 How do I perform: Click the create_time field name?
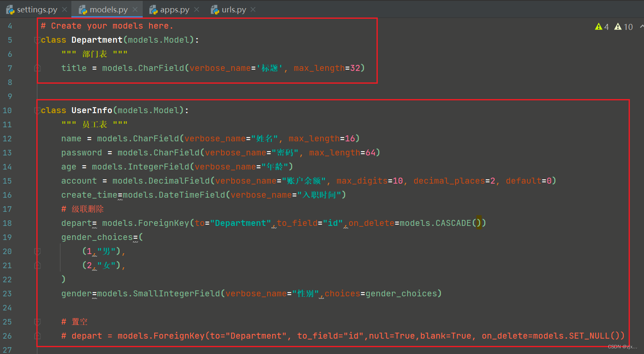coord(89,195)
